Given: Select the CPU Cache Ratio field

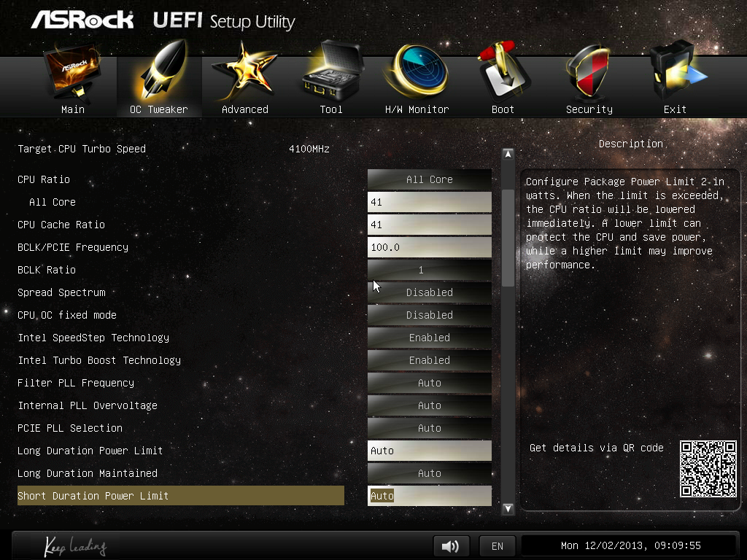Looking at the screenshot, I should (x=429, y=225).
